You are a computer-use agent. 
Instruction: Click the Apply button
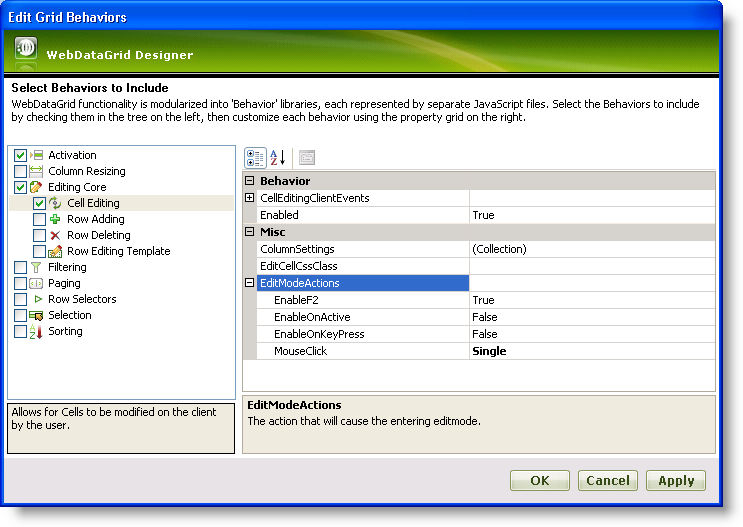tap(675, 480)
